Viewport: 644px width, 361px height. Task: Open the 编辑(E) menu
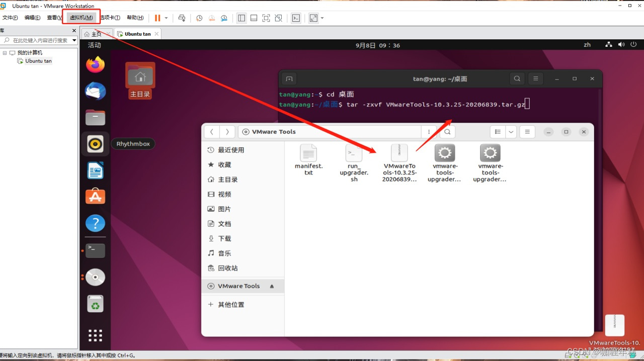pos(33,18)
